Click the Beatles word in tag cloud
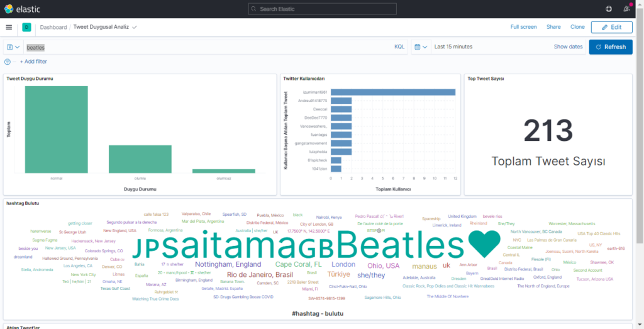Viewport: 644px width, 329px height. click(x=399, y=243)
